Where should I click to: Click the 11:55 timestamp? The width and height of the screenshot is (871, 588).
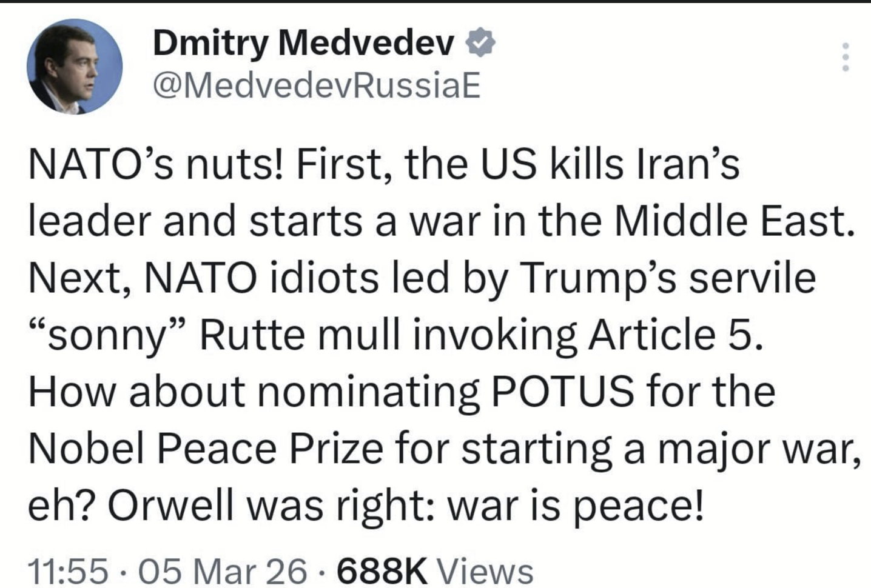pos(69,570)
